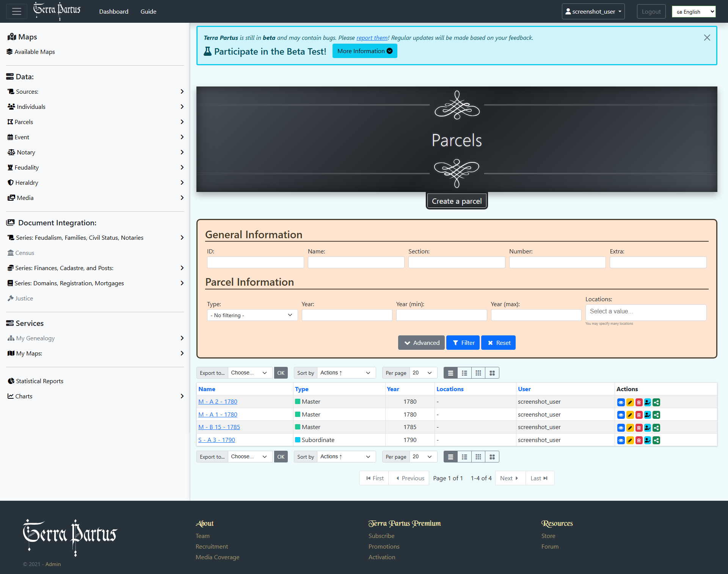Open the top Sort by Actions dropdown

[x=346, y=373]
